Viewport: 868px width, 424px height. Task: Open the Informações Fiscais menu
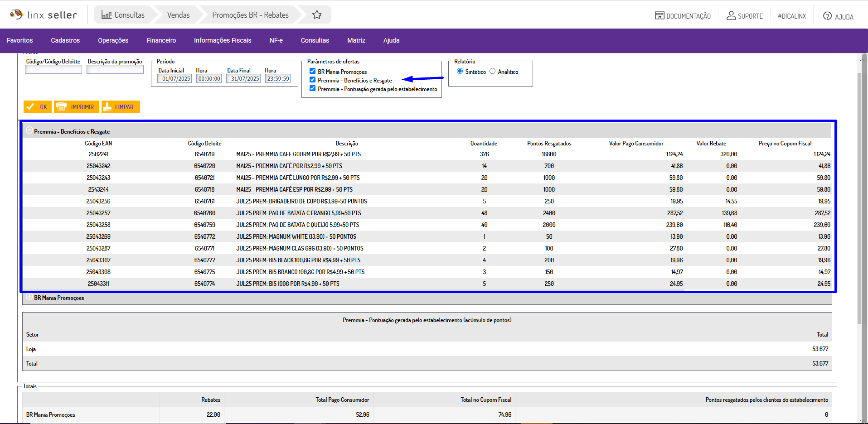pyautogui.click(x=223, y=40)
